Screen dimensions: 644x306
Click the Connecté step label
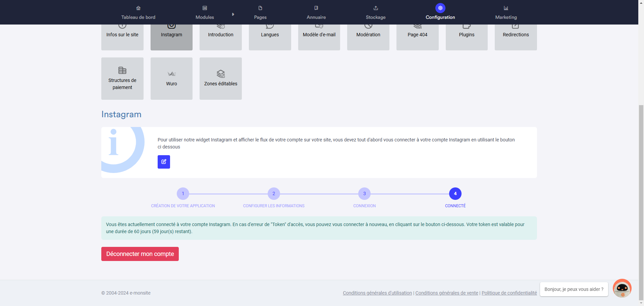(455, 206)
